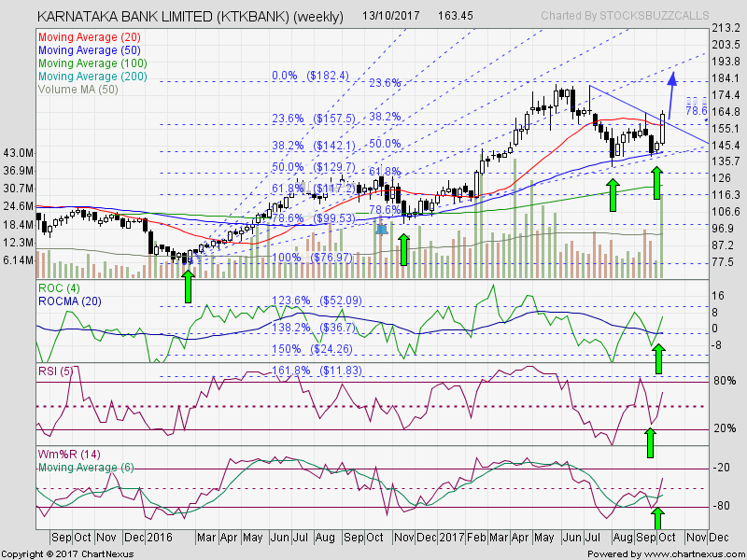Screen dimensions: 747x560
Task: Click the 145.4 price axis value
Action: click(726, 146)
